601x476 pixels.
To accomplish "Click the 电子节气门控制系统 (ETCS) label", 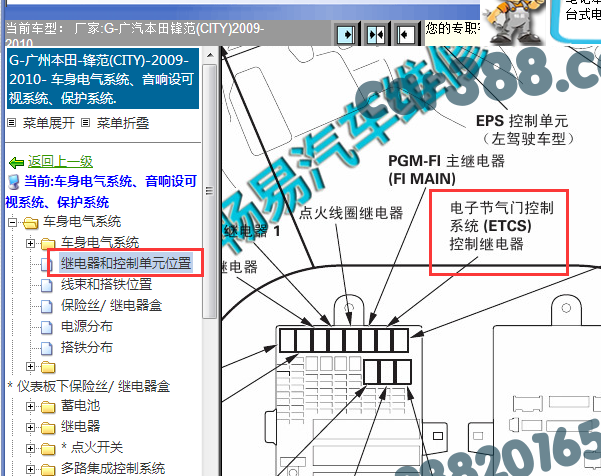I will click(x=501, y=226).
